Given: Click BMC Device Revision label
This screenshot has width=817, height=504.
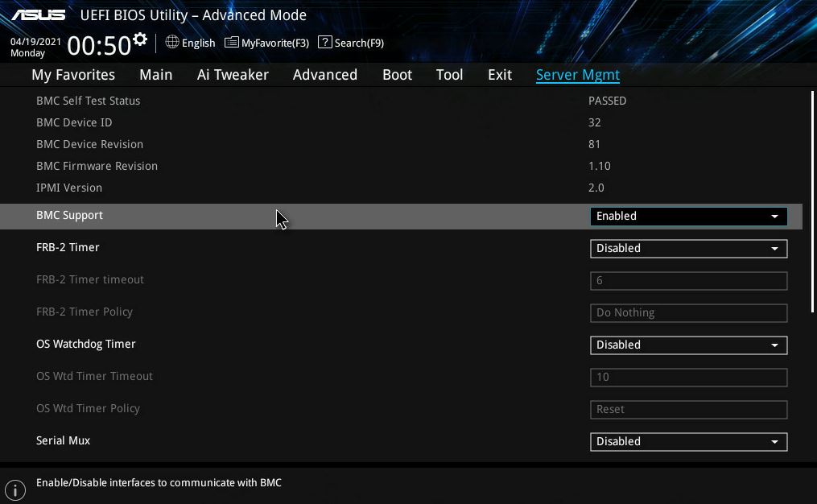Looking at the screenshot, I should click(89, 144).
